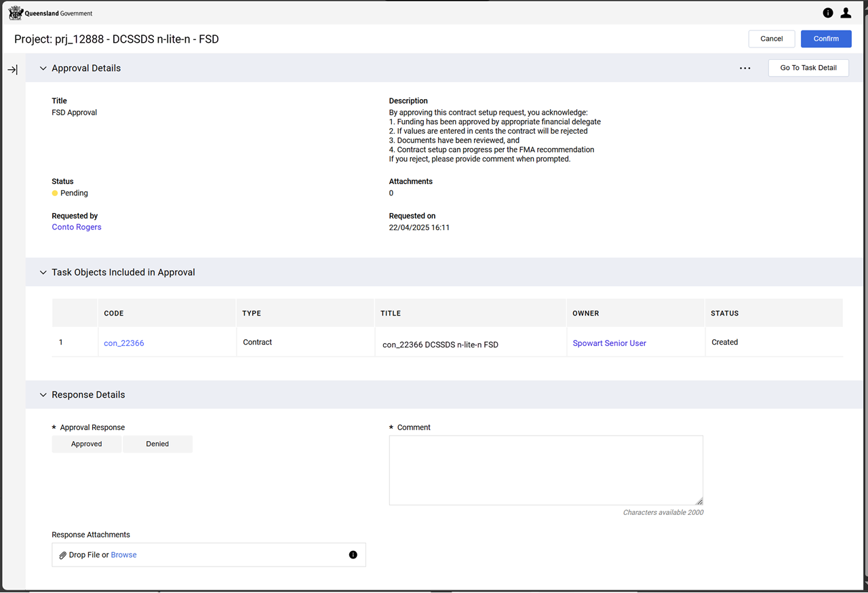Click inside the Comment text box
The width and height of the screenshot is (868, 593).
pyautogui.click(x=545, y=470)
